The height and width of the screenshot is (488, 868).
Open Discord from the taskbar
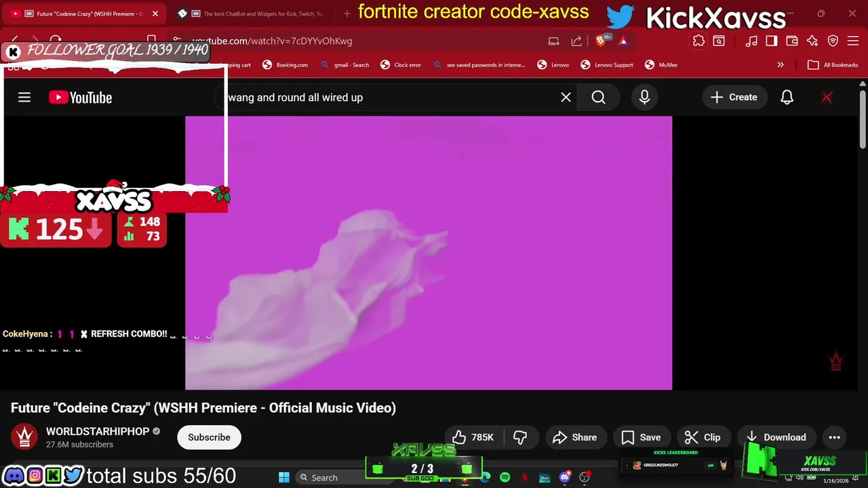(x=565, y=477)
